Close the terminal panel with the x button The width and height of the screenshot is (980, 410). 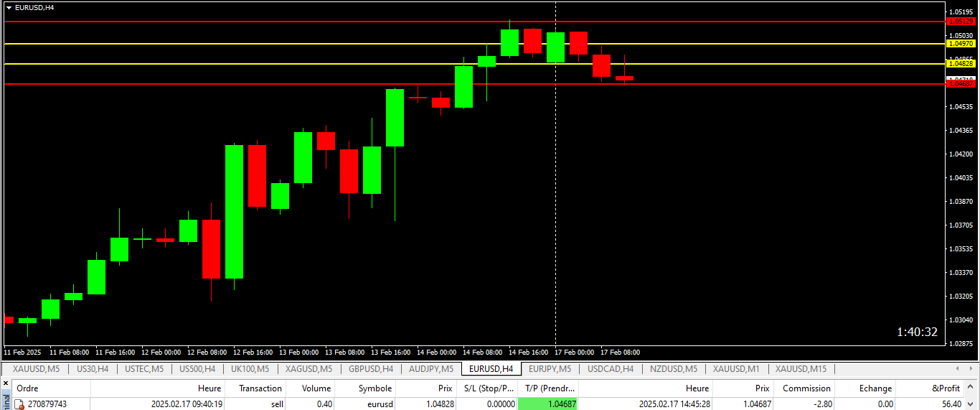click(6, 383)
